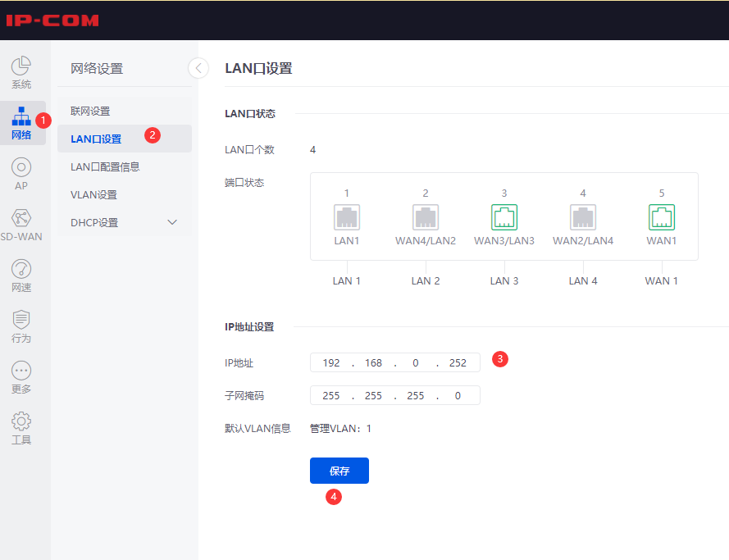Viewport: 729px width, 560px height.
Task: Click the WAN 1 label below ports
Action: point(662,280)
